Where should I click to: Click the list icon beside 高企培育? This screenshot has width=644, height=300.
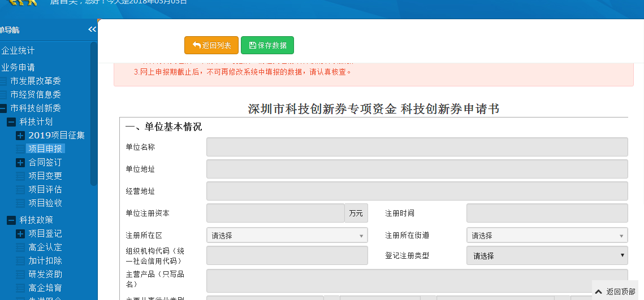point(20,288)
